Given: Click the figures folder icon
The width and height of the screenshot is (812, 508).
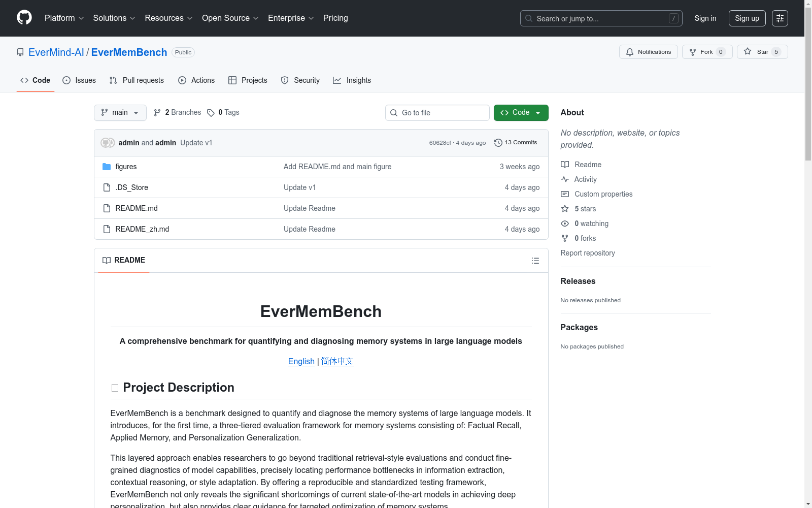Looking at the screenshot, I should pyautogui.click(x=107, y=167).
